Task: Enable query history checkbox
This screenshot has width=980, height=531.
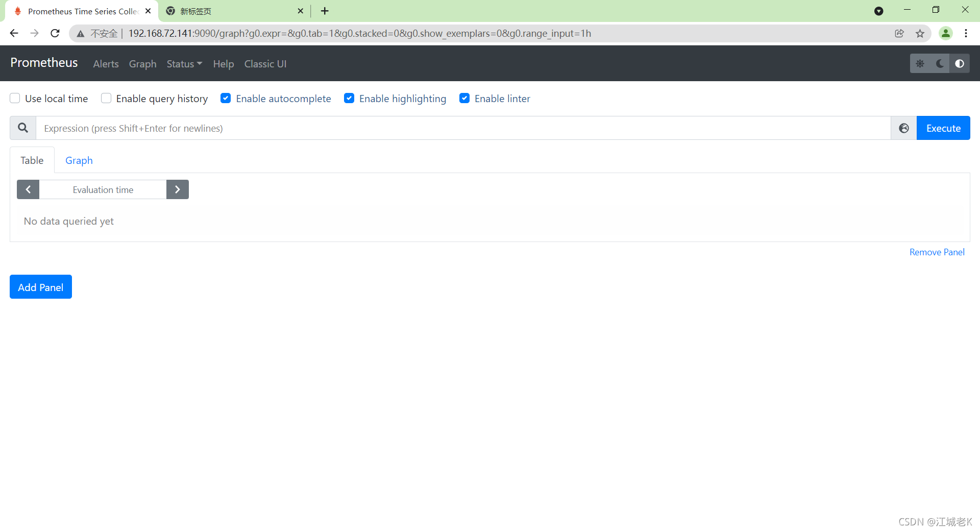Action: [106, 98]
